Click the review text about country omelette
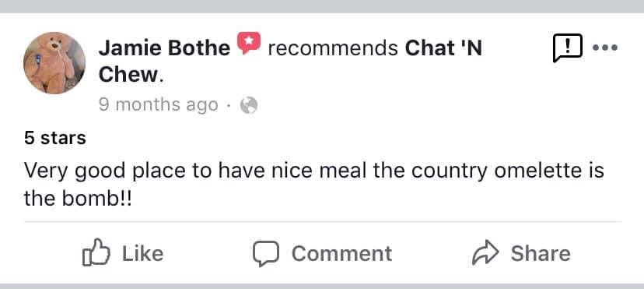 tap(313, 185)
